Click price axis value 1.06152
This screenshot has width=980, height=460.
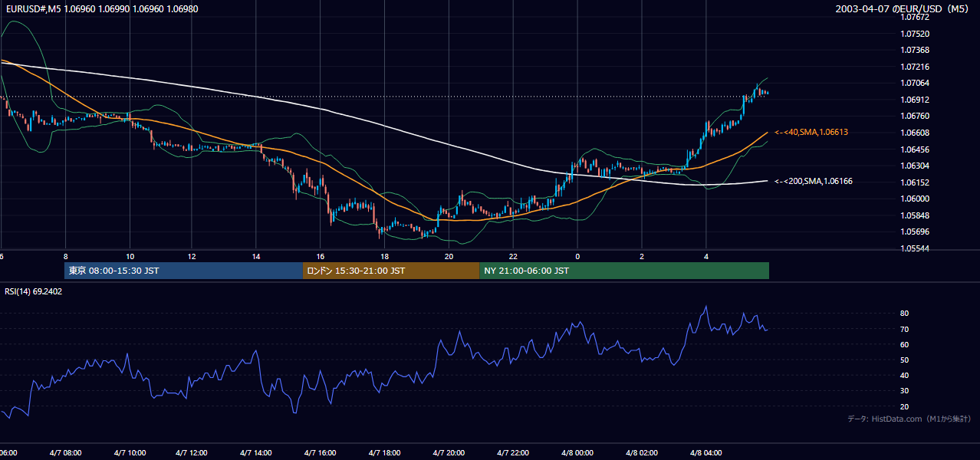914,182
